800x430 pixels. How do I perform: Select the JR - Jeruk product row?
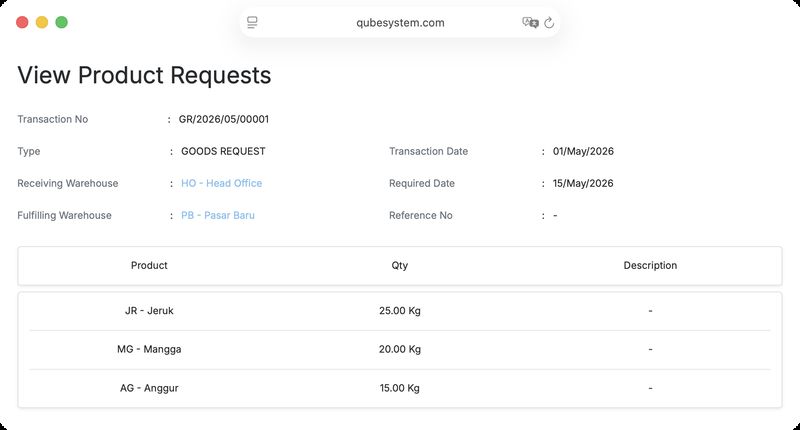(400, 311)
